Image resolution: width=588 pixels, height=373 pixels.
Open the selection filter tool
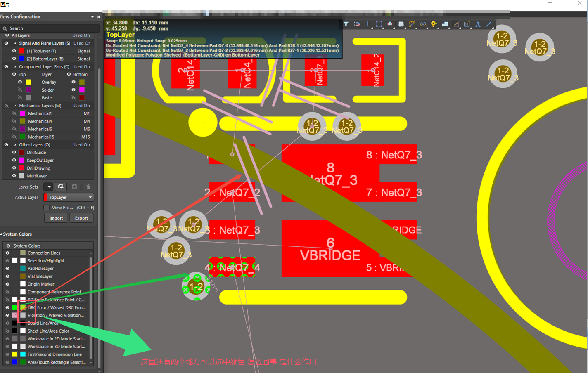point(346,24)
